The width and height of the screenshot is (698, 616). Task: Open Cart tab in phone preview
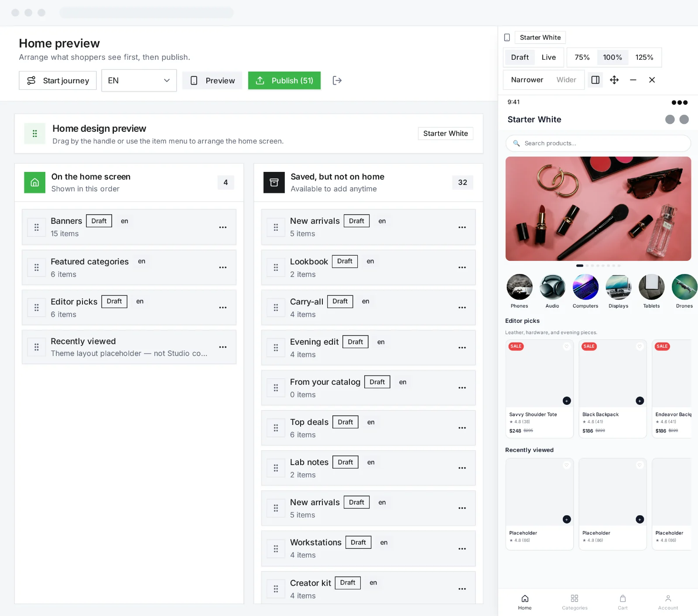pyautogui.click(x=623, y=602)
